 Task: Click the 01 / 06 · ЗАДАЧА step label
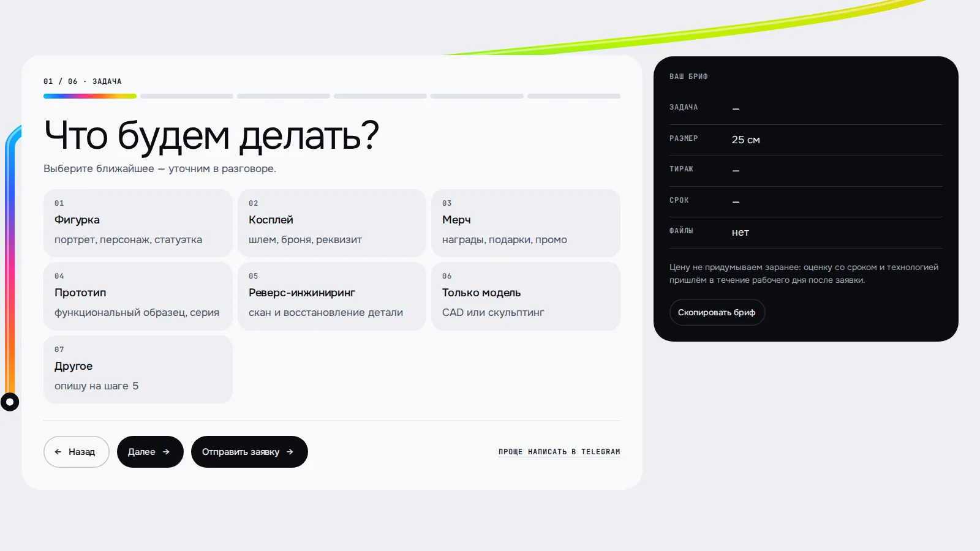(x=83, y=81)
